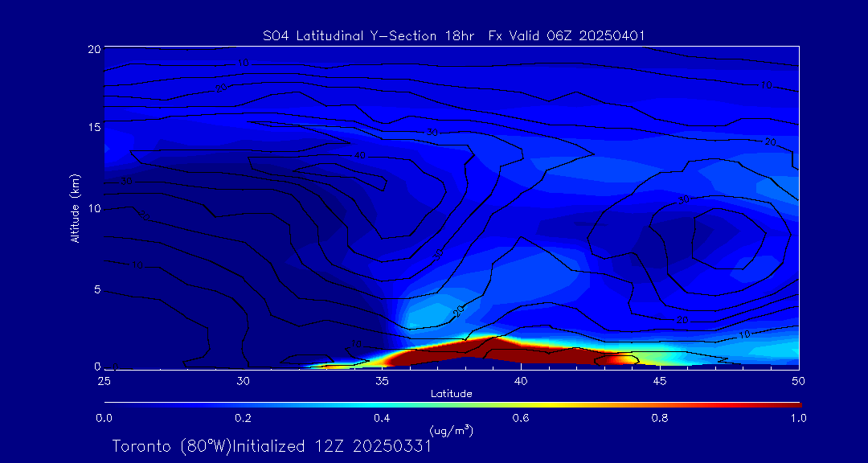Click the contour label '40' in the plot

[360, 156]
